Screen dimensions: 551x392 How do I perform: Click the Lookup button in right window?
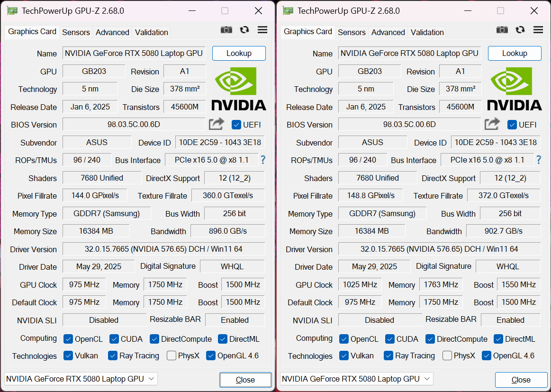click(x=515, y=53)
